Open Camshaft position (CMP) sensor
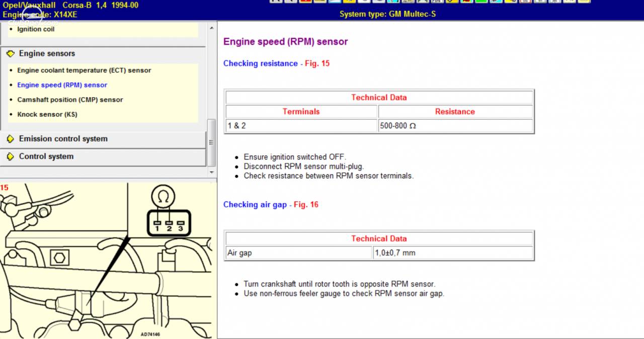The width and height of the screenshot is (644, 339). (70, 100)
